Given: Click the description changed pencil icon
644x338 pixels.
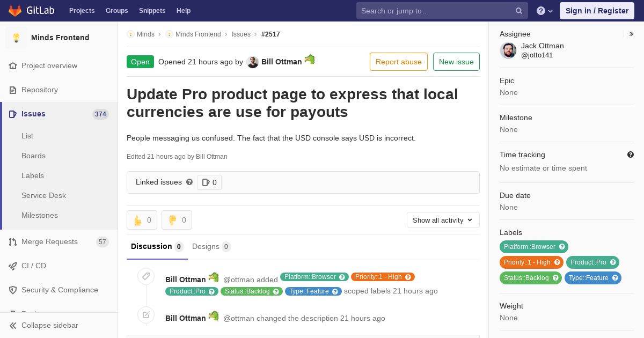Looking at the screenshot, I should click(x=146, y=315).
